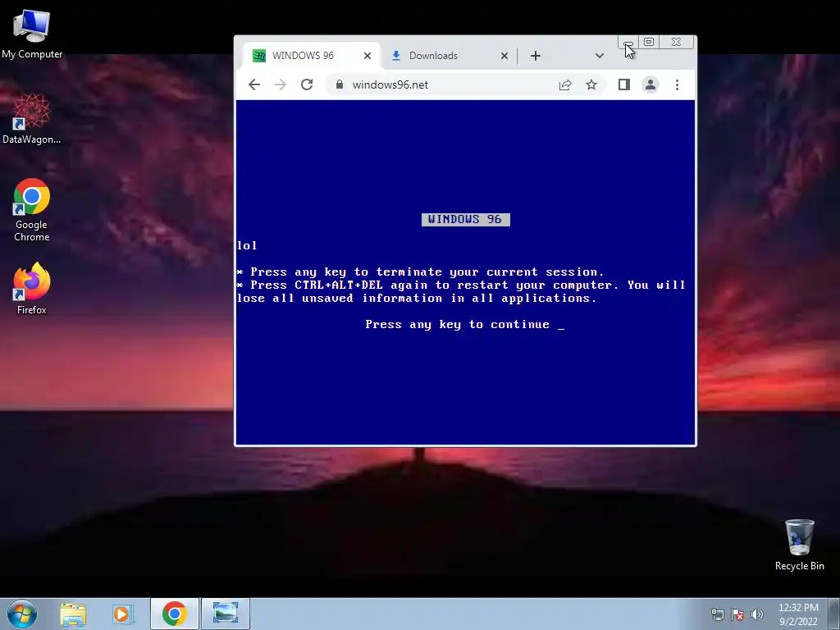Click the "terminate your current session" line
This screenshot has width=840, height=630.
pyautogui.click(x=421, y=272)
